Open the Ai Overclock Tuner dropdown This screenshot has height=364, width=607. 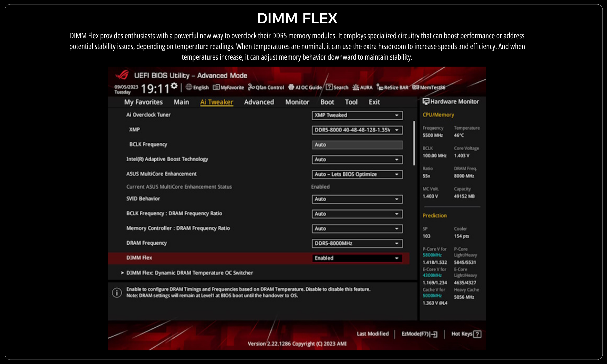click(357, 115)
